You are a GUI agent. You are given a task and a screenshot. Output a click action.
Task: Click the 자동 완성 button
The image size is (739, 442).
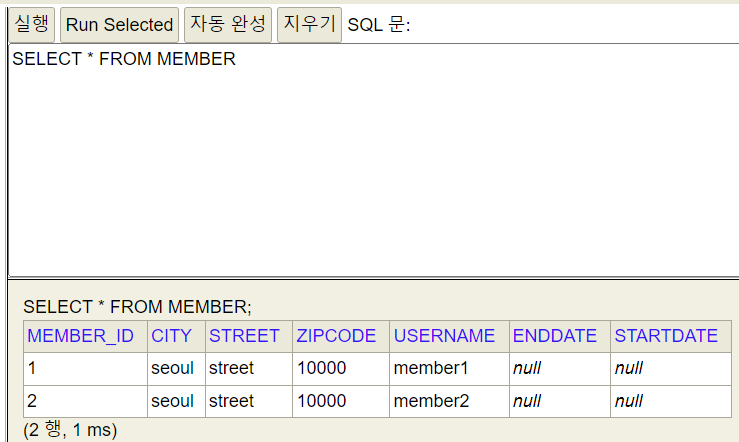coord(228,25)
